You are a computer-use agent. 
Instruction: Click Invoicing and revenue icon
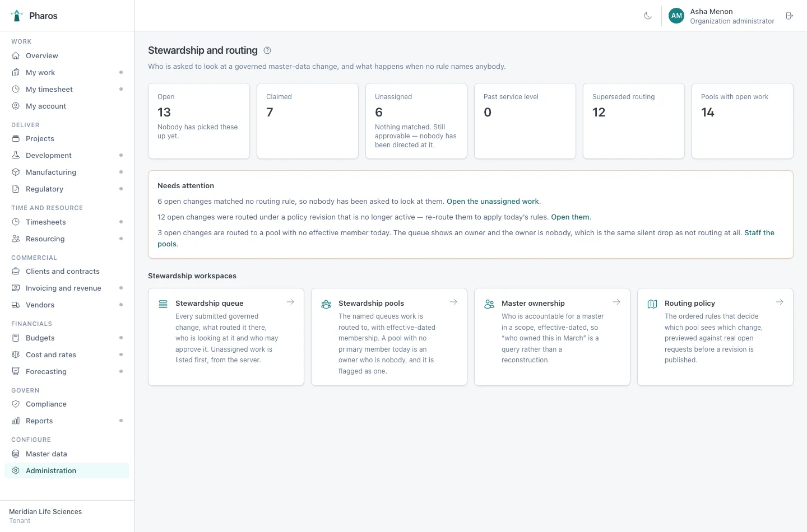(16, 288)
